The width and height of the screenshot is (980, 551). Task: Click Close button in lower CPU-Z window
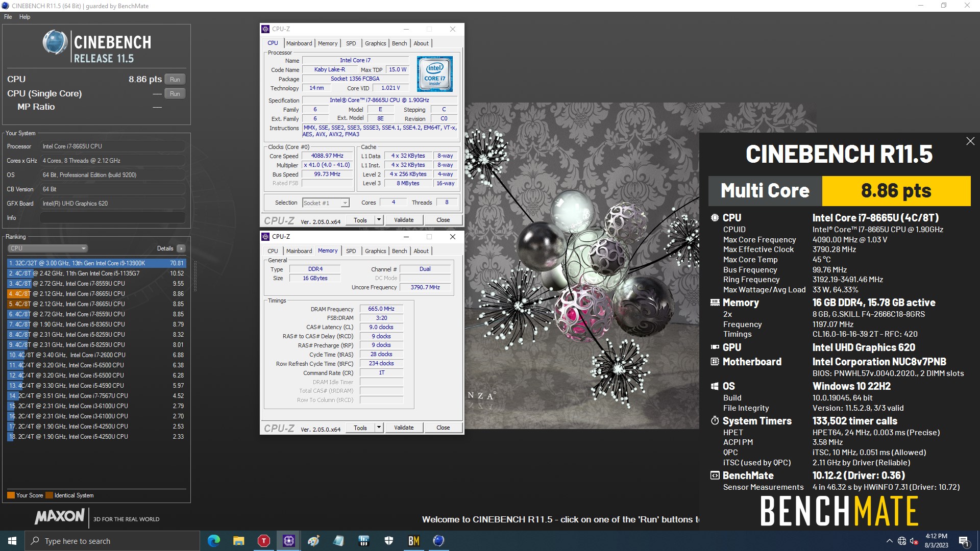443,428
